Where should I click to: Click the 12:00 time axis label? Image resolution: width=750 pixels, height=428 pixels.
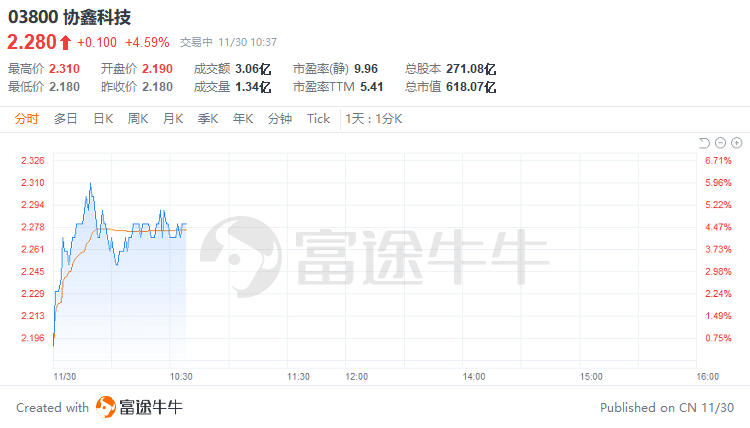(x=357, y=377)
